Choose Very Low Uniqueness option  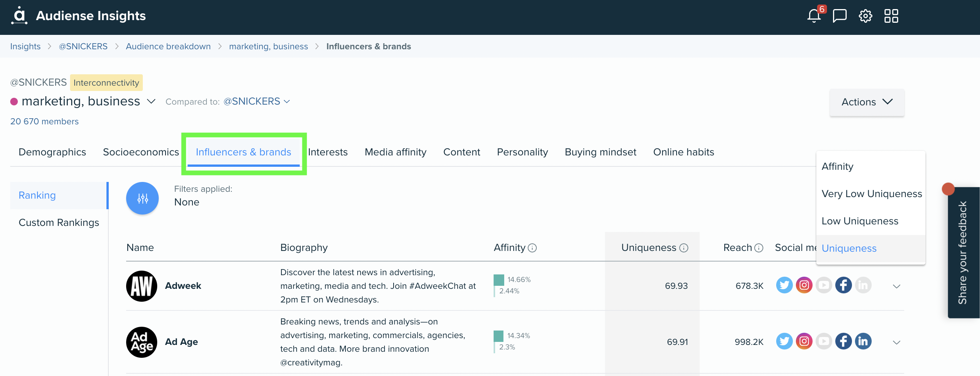[x=871, y=194]
